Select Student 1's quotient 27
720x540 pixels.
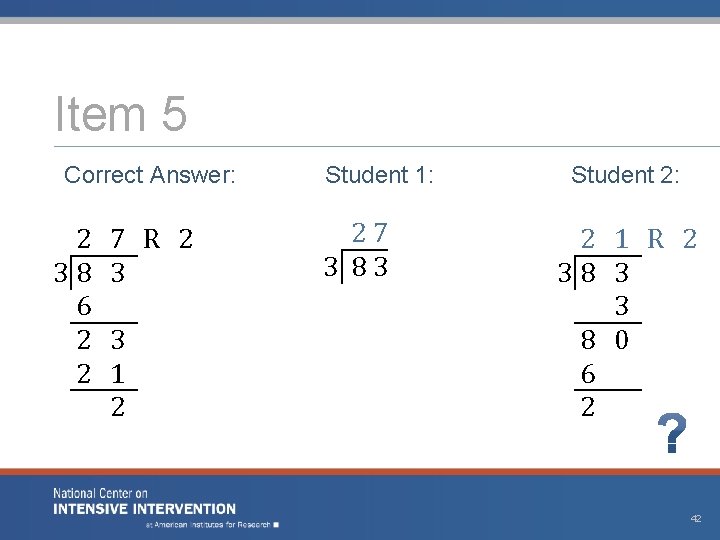pos(369,233)
